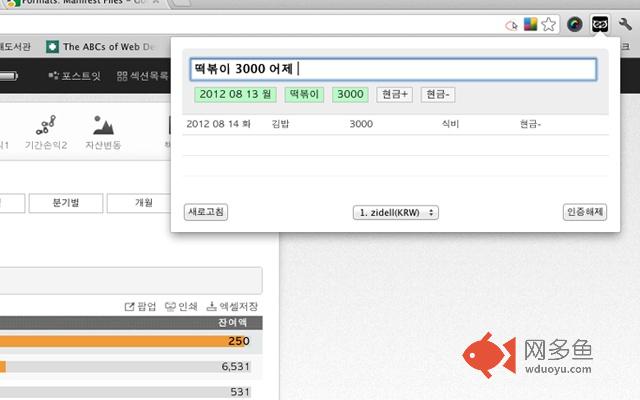Image resolution: width=640 pixels, height=400 pixels.
Task: Click the 현금- cell in 김밥 row
Action: tap(530, 124)
